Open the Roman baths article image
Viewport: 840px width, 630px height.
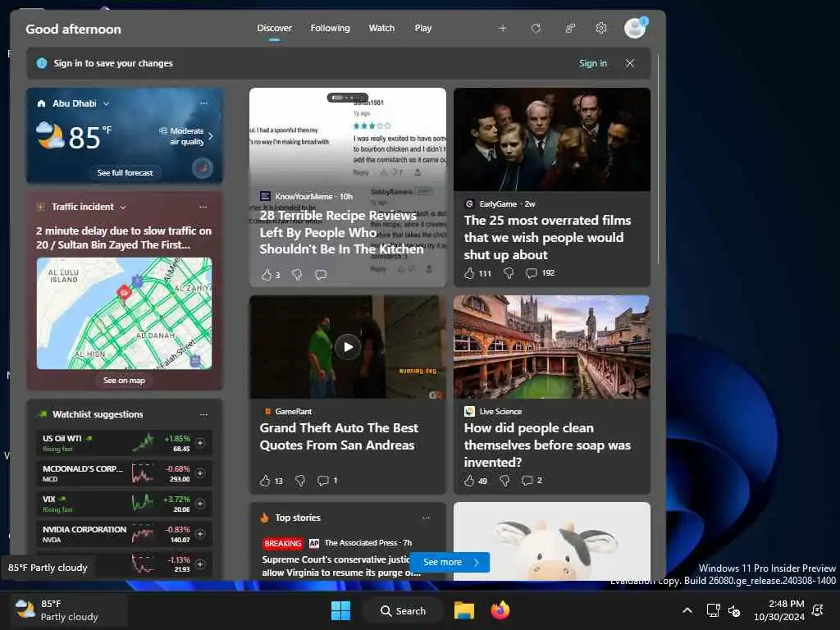pos(552,347)
